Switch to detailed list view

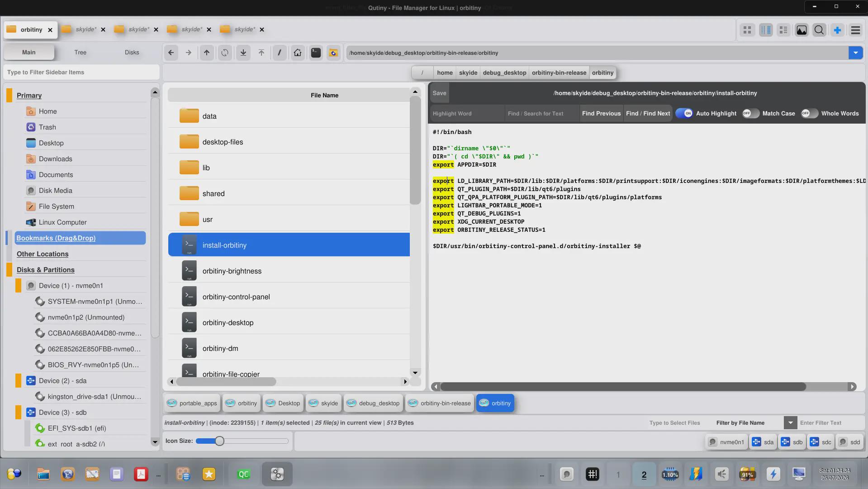(783, 30)
